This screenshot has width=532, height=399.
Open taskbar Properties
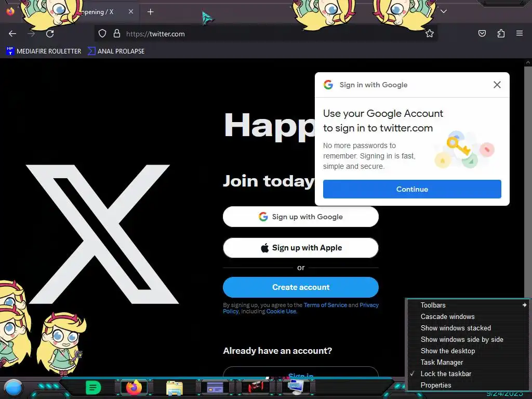click(468, 385)
